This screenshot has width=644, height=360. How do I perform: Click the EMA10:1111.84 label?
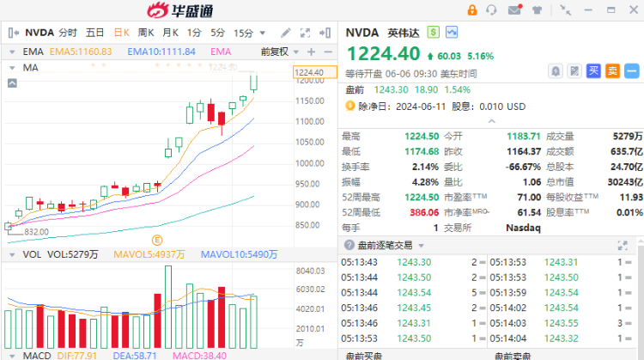(x=161, y=52)
